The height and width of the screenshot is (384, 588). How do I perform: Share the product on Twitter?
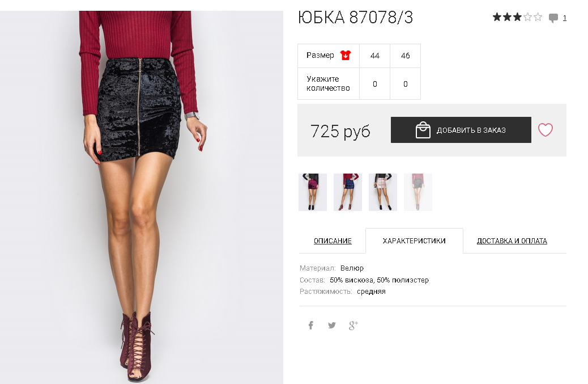pos(332,325)
